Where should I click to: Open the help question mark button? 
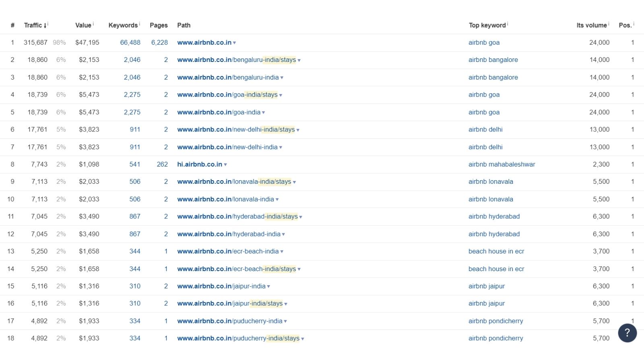click(627, 333)
